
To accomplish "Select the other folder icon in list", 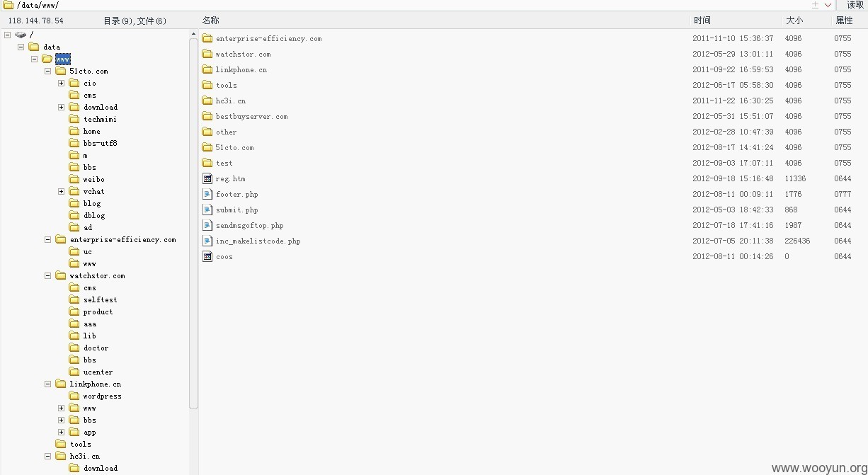I will (x=207, y=132).
